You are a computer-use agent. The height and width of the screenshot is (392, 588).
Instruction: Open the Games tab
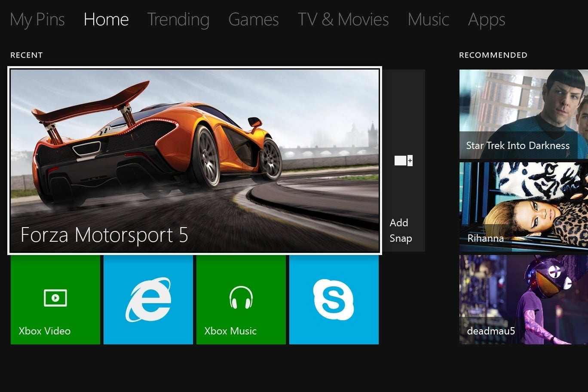click(x=254, y=19)
